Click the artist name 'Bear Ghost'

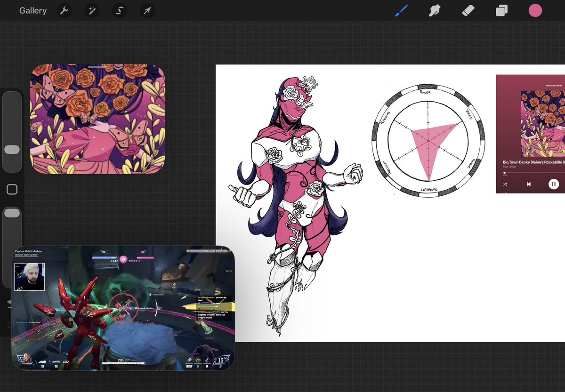tap(508, 167)
